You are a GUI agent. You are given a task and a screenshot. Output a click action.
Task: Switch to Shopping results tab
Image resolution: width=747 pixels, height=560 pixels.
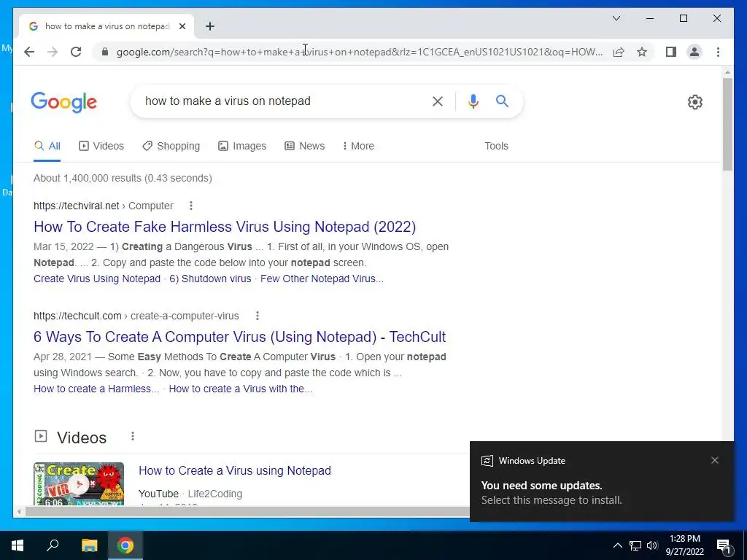click(x=171, y=146)
